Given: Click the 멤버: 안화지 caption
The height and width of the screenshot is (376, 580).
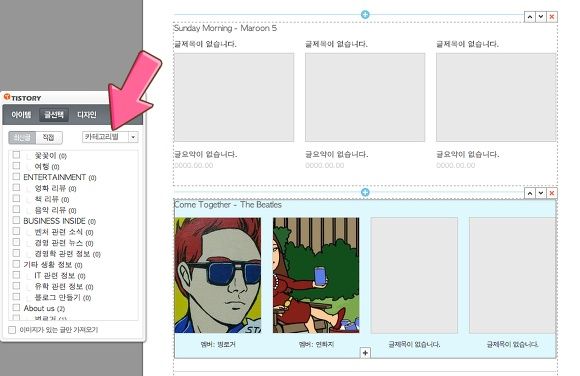Looking at the screenshot, I should point(316,345).
